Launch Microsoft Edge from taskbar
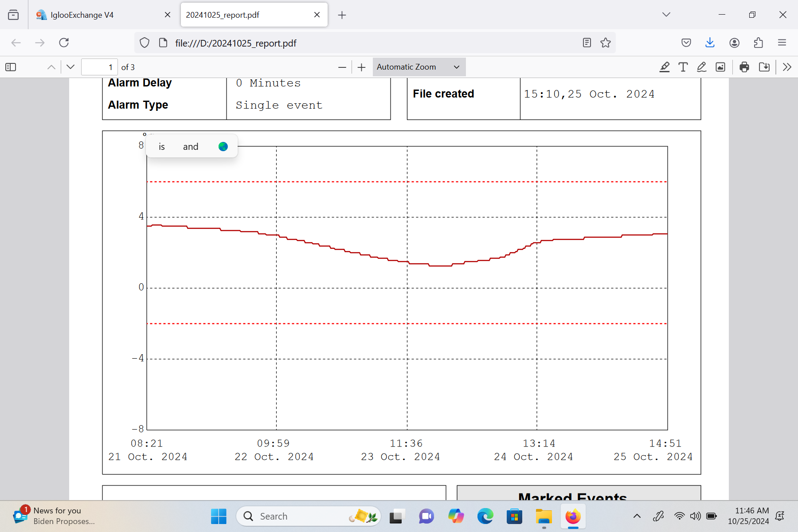 click(485, 516)
